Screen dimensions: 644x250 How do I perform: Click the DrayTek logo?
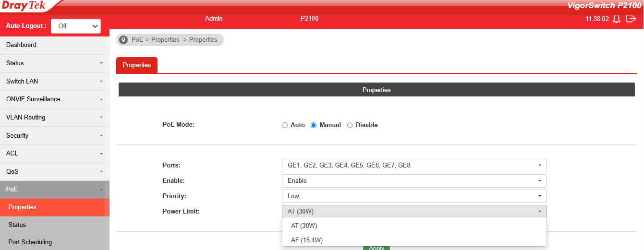[x=24, y=6]
